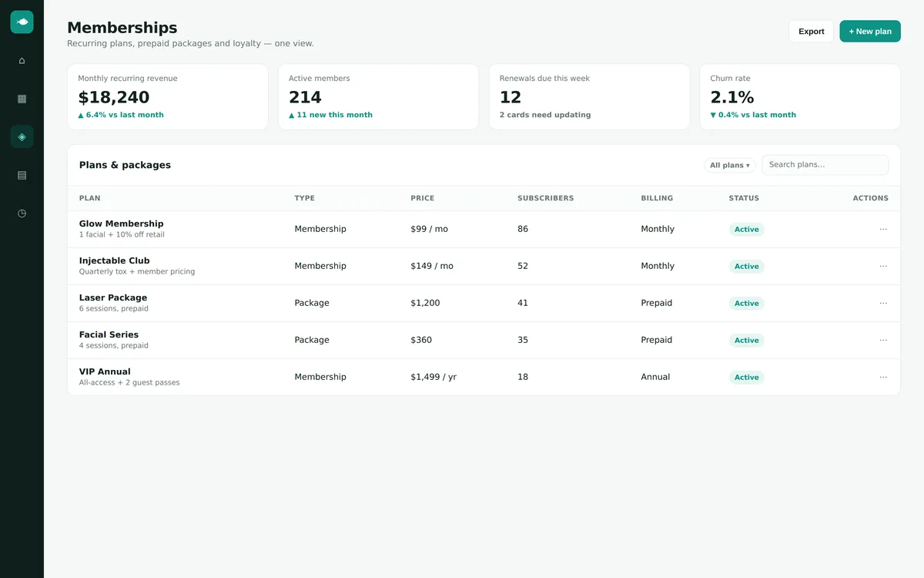Open the Injectable Club plan name
924x578 pixels.
(115, 260)
